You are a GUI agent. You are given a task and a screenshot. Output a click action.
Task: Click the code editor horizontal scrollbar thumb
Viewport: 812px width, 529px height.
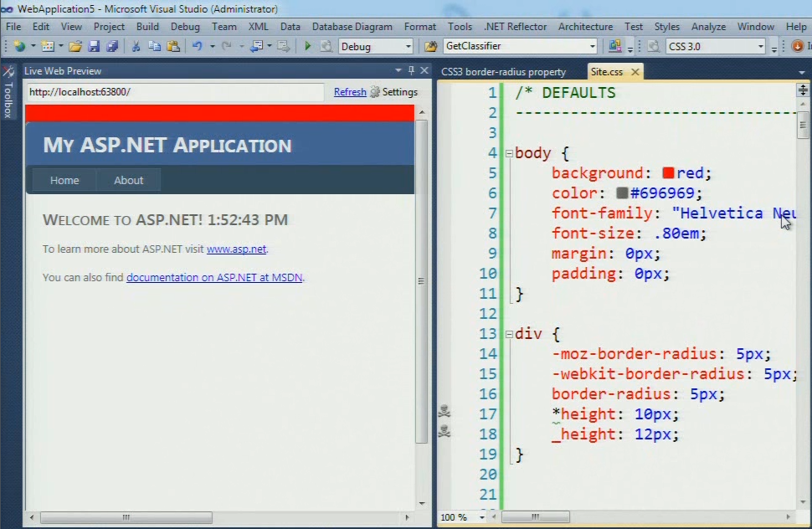[536, 516]
